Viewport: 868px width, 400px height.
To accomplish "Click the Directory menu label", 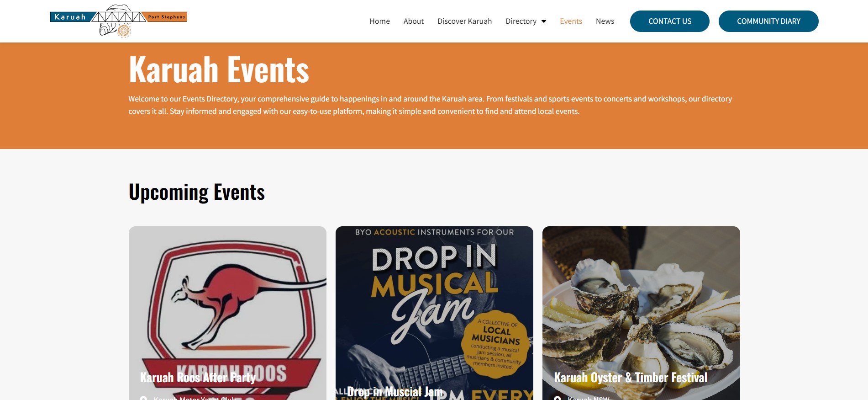I will 521,21.
